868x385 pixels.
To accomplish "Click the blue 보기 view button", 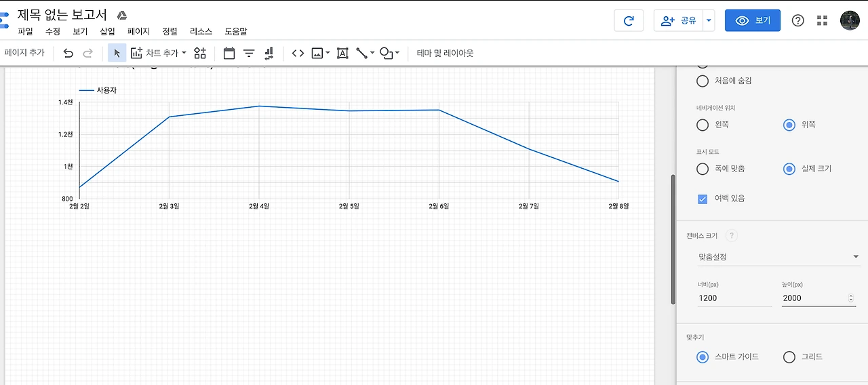I will pyautogui.click(x=753, y=20).
